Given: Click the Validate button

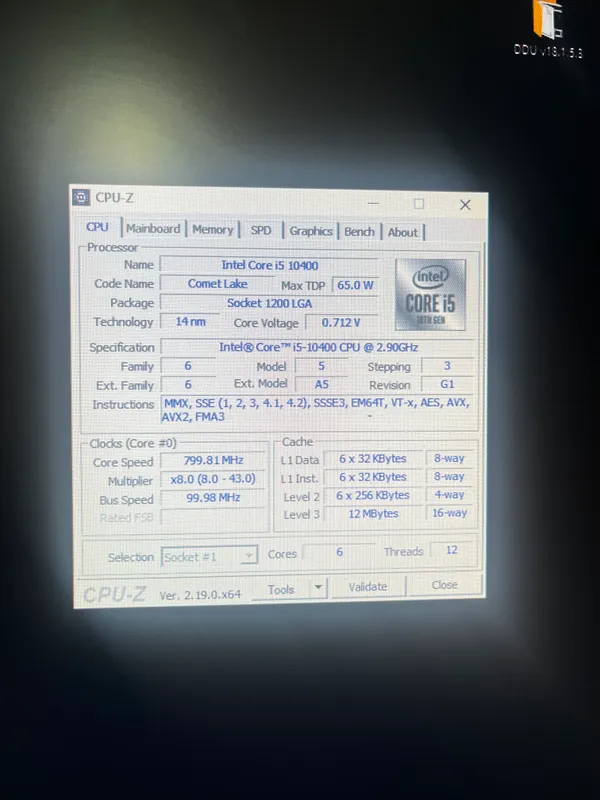Looking at the screenshot, I should tap(367, 587).
